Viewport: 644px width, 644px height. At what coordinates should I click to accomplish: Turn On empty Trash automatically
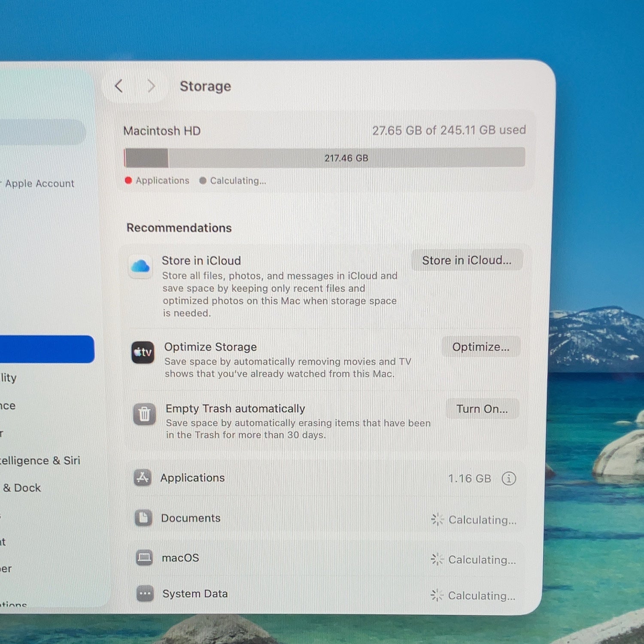click(x=482, y=409)
